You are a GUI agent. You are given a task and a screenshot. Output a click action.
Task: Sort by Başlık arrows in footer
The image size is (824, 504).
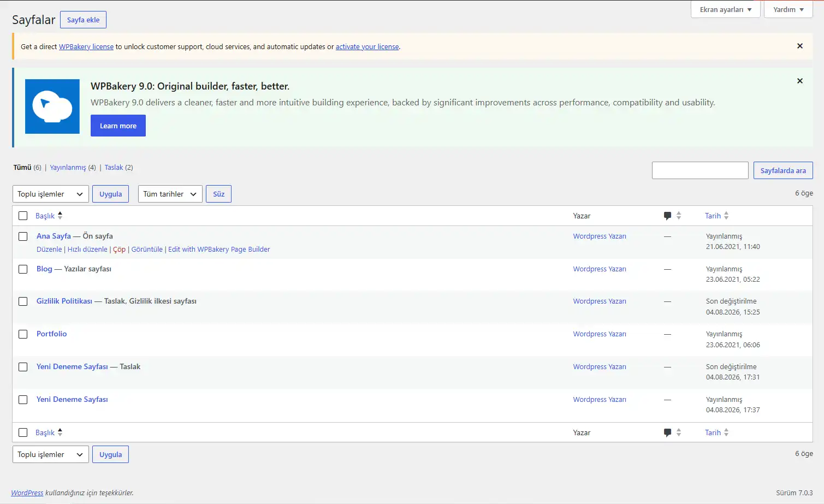[x=60, y=432]
